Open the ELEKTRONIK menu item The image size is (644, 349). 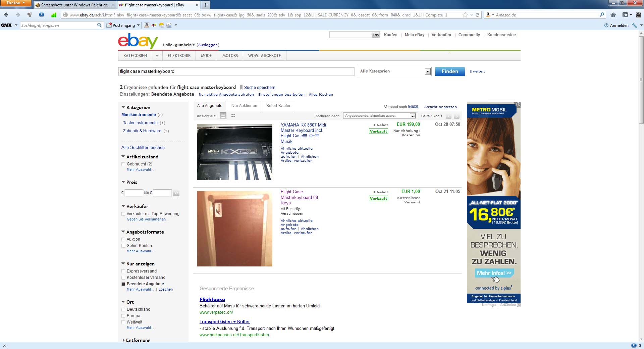pyautogui.click(x=179, y=56)
